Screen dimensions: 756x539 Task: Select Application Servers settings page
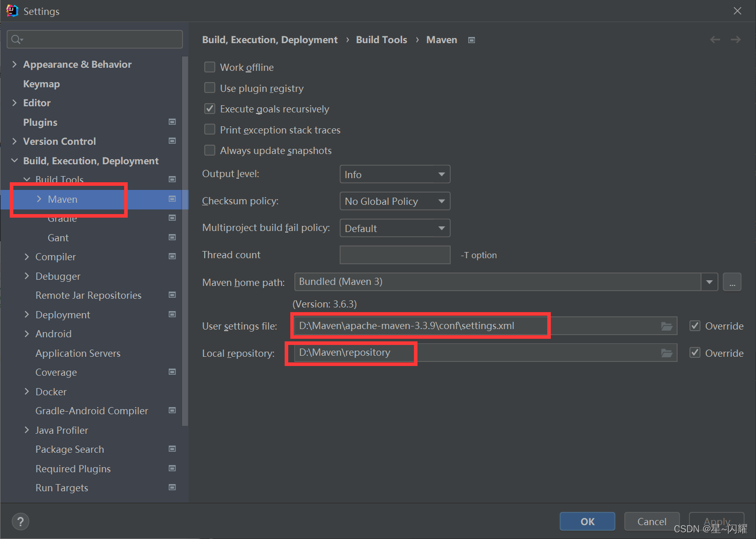[78, 353]
